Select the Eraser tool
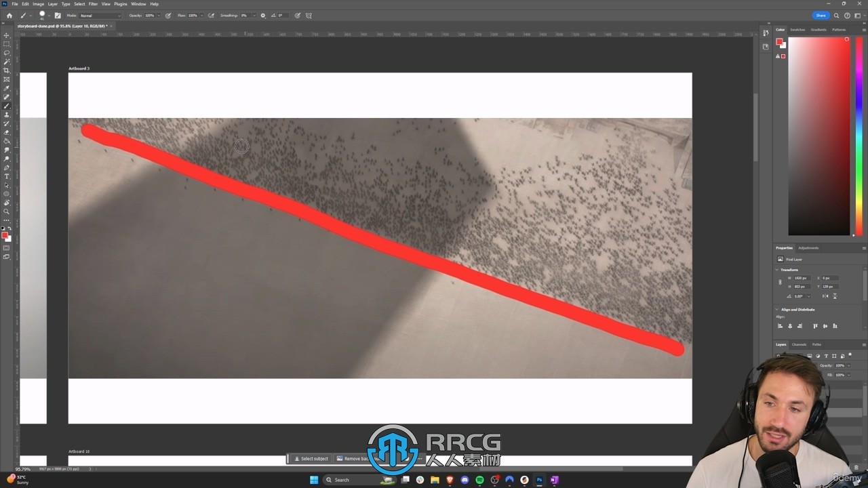Image resolution: width=868 pixels, height=488 pixels. tap(7, 132)
